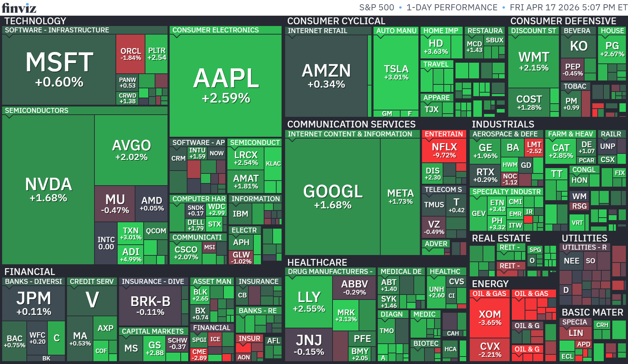Click the TSLA auto manufacturer tile
Viewport: 628px width, 364px height.
coord(396,72)
